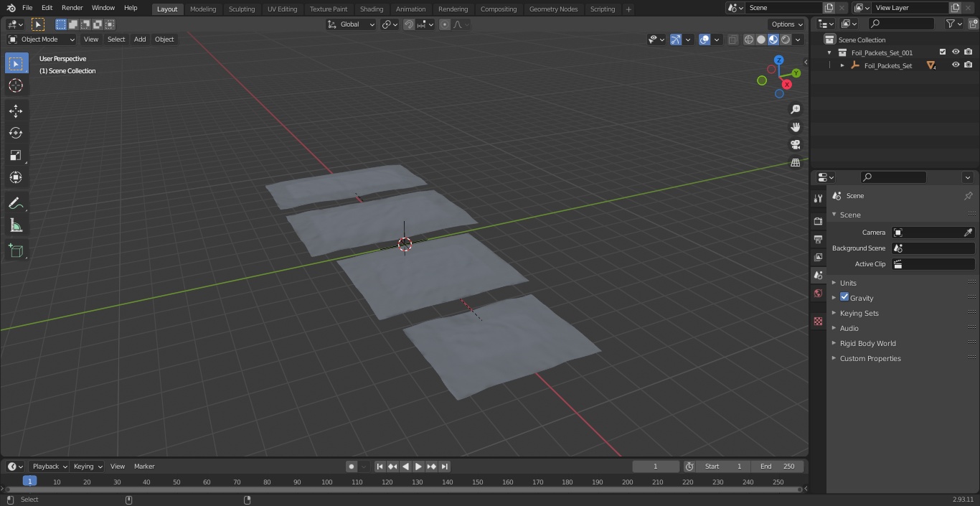Screen dimensions: 980x506
Task: Click the Select Box tool in toolbar
Action: point(16,63)
